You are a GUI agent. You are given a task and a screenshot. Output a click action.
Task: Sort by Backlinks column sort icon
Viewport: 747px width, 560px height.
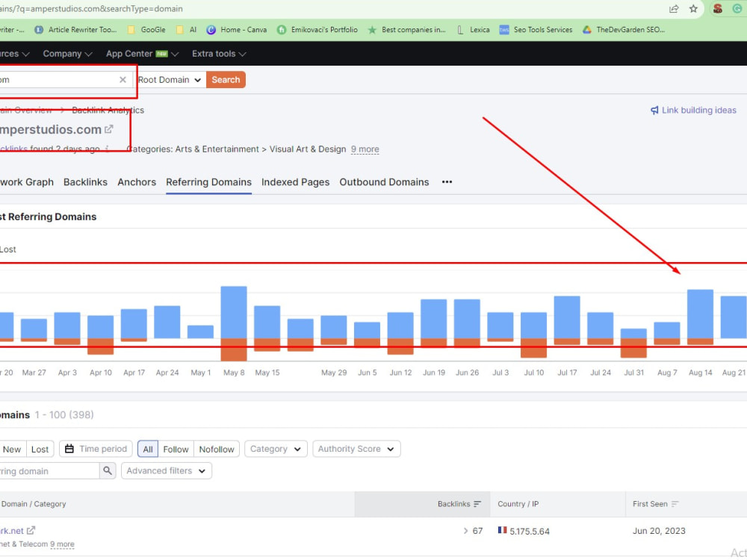coord(477,504)
